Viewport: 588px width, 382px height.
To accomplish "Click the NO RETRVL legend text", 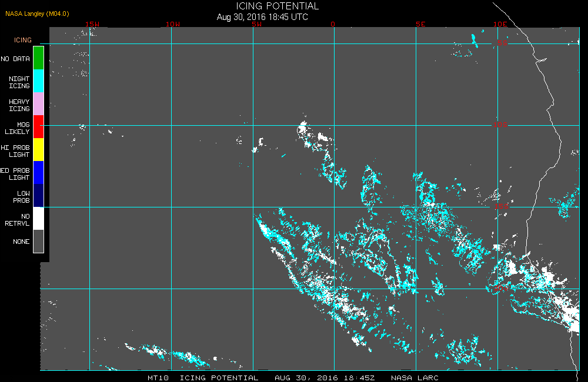I will click(x=17, y=220).
